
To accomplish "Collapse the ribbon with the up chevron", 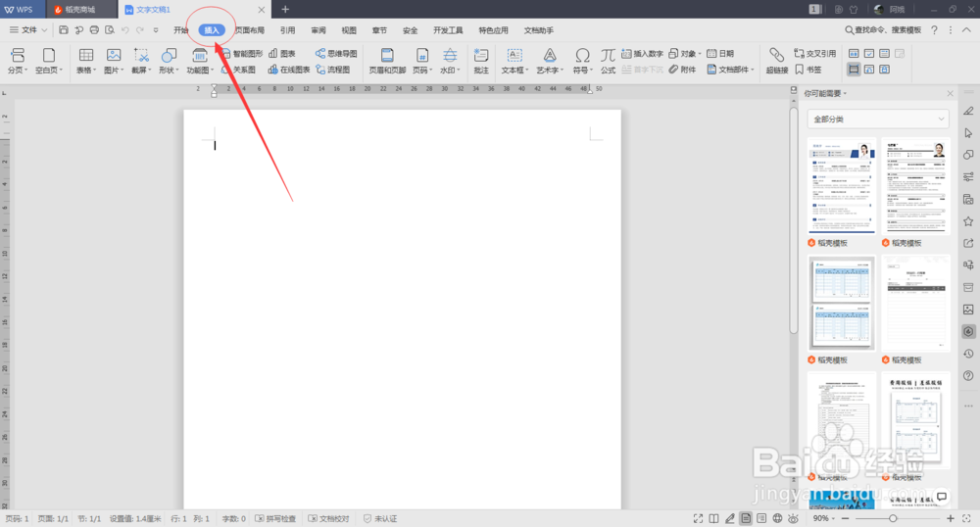I will (x=966, y=30).
